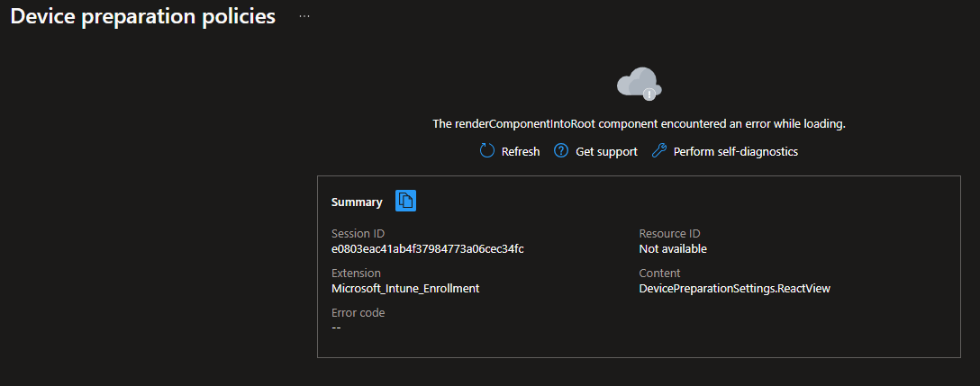Select session ID value e0803eac41ab4f37984773a06cec34fc
Image resolution: width=980 pixels, height=386 pixels.
coord(428,249)
